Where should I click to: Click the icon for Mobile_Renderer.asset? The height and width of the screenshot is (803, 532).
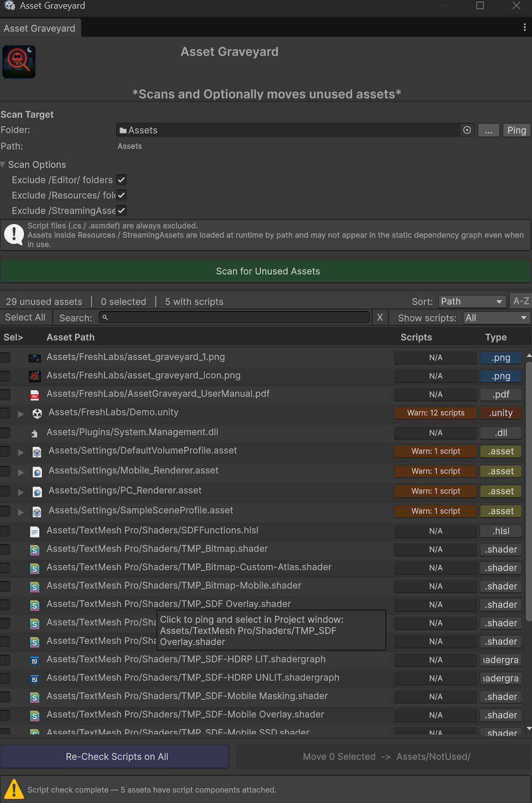37,472
